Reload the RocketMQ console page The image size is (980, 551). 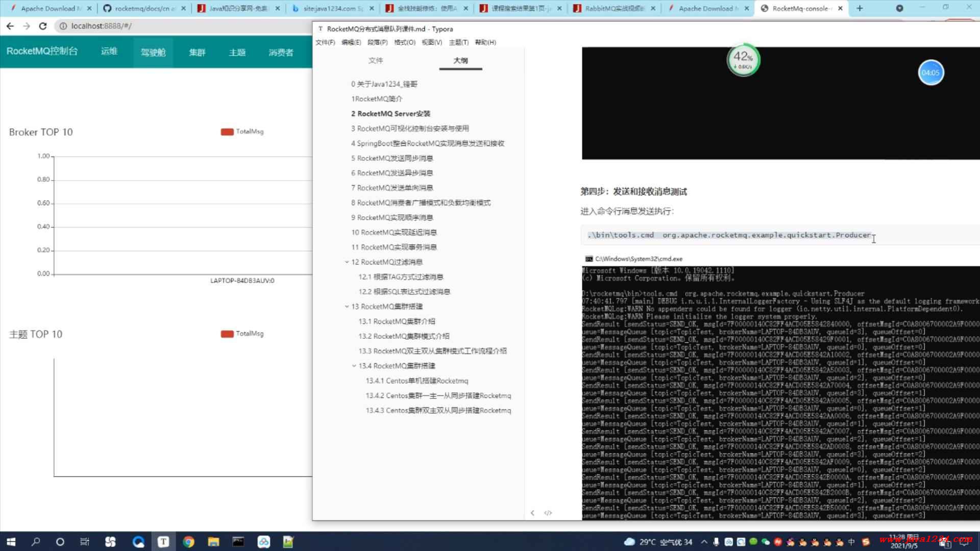43,26
